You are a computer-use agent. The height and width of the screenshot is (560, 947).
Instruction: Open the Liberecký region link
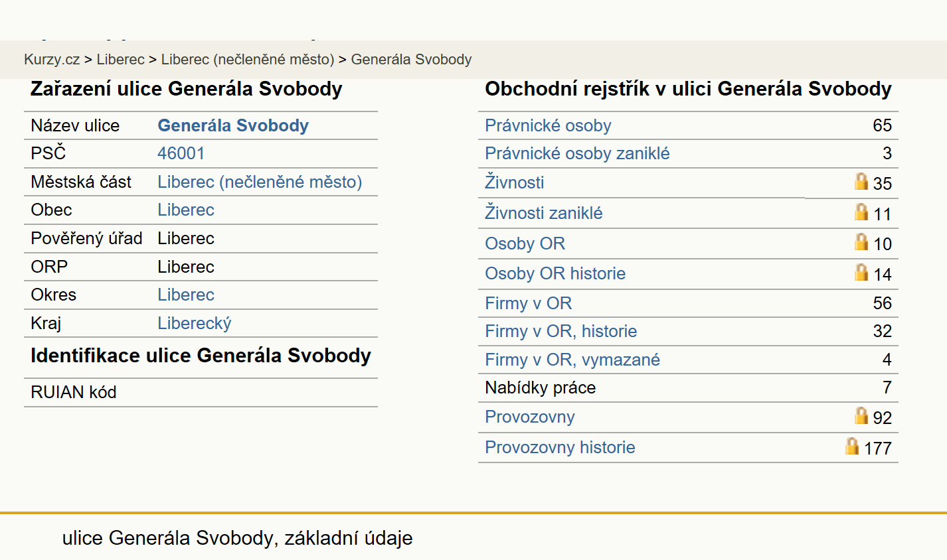tap(195, 323)
